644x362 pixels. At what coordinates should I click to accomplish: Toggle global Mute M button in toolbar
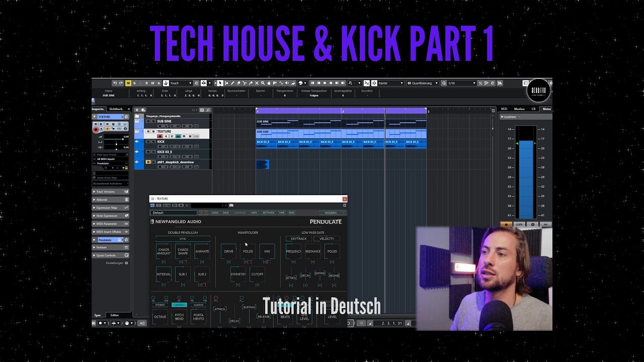[128, 83]
